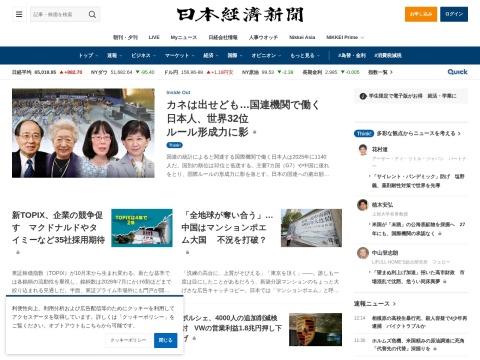Open the 速報ニュース section link

point(375,304)
